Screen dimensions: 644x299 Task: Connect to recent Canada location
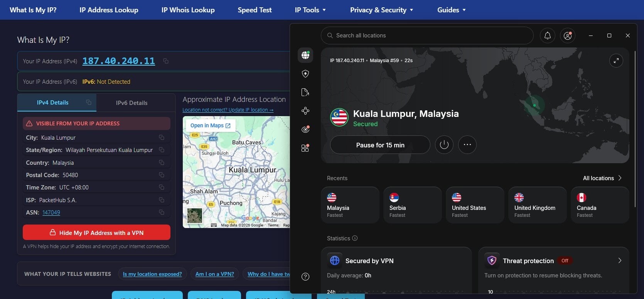tap(600, 205)
